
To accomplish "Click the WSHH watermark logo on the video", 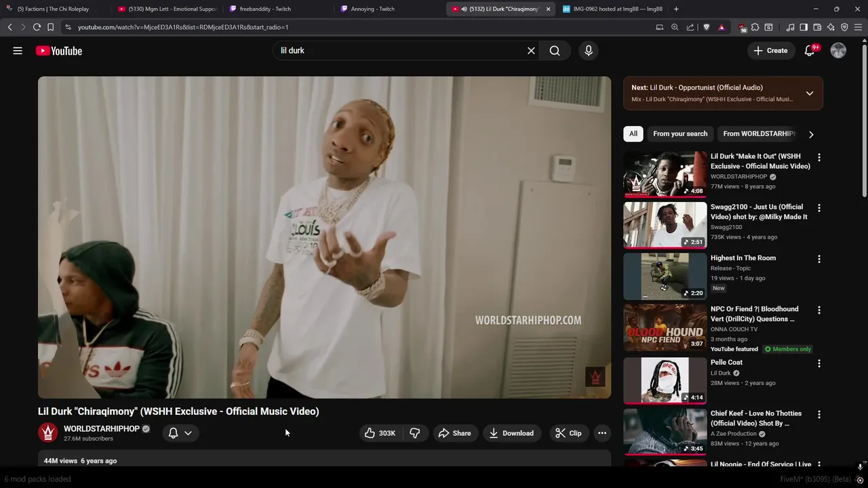I will (x=595, y=377).
